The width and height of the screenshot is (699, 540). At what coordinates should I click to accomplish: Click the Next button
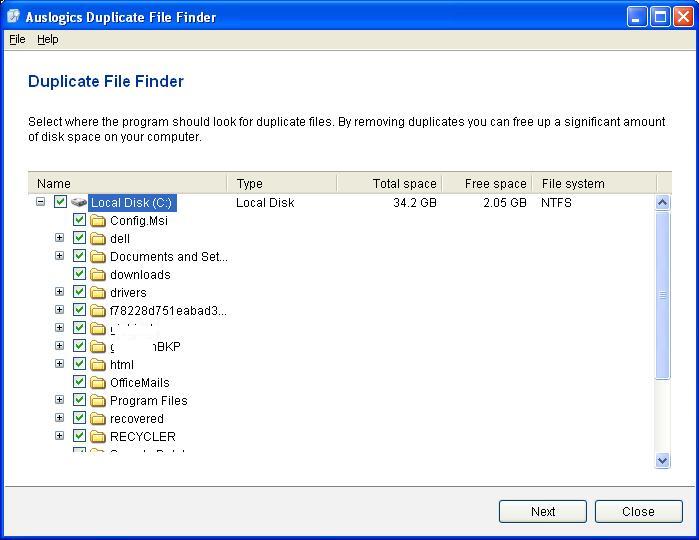543,511
